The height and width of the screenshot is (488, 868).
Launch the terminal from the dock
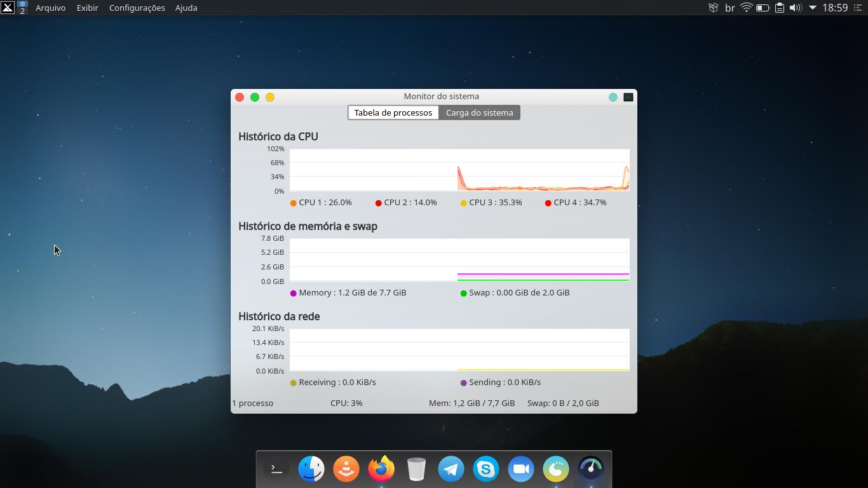pos(276,469)
